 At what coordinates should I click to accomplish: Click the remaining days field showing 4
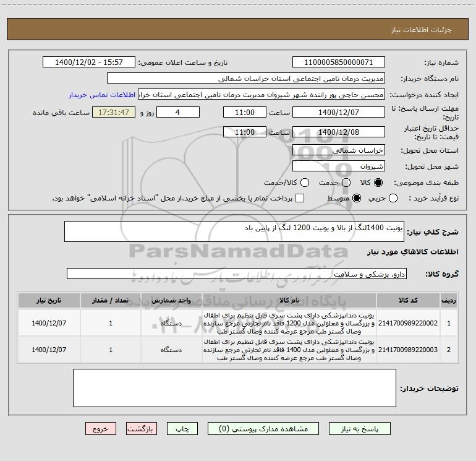tap(178, 112)
